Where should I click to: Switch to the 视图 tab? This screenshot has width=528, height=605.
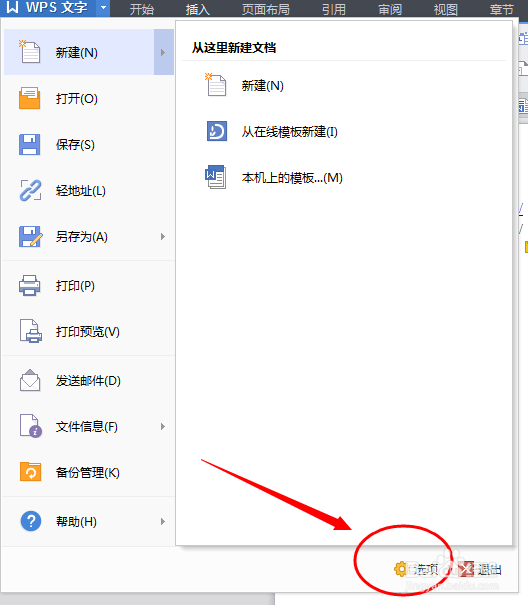[446, 9]
